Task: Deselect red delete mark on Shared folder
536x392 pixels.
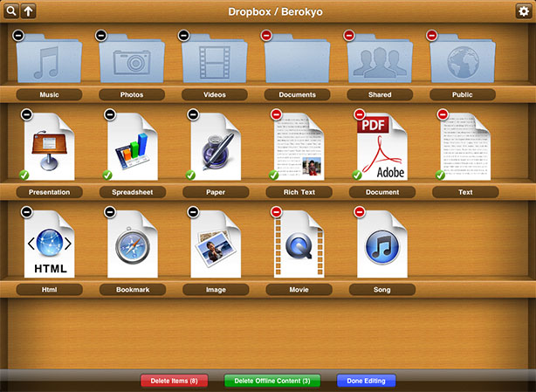Action: pyautogui.click(x=349, y=35)
